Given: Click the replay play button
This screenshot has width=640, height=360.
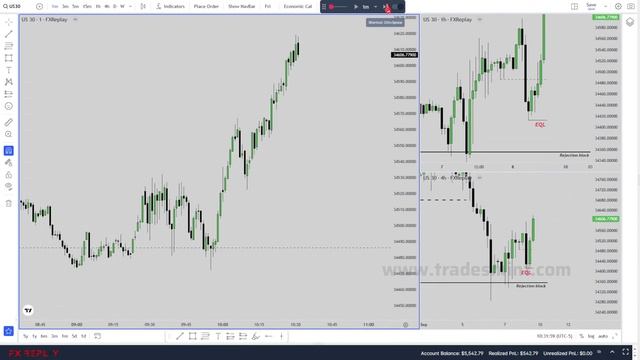Looking at the screenshot, I should click(x=356, y=7).
